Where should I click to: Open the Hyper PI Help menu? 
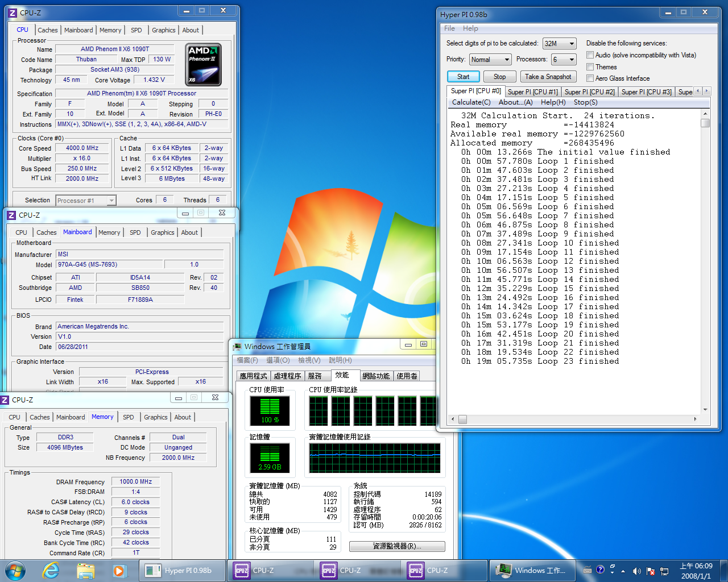(x=470, y=28)
